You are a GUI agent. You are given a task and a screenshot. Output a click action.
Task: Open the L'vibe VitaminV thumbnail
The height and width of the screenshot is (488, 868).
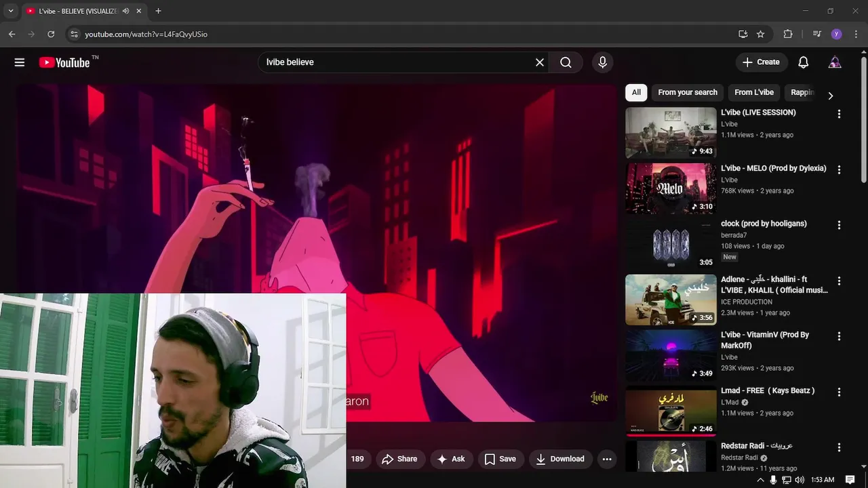[x=671, y=355]
